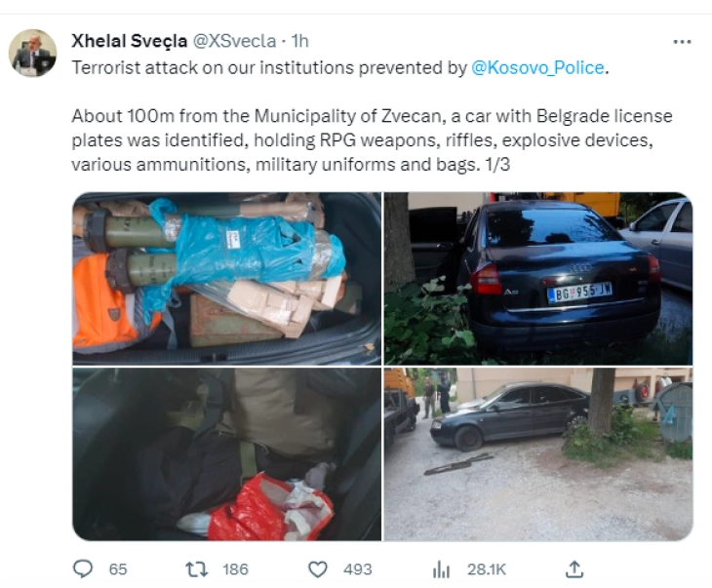Viewport: 712px width, 588px height.
Task: Open the three-dot more options menu
Action: (682, 42)
